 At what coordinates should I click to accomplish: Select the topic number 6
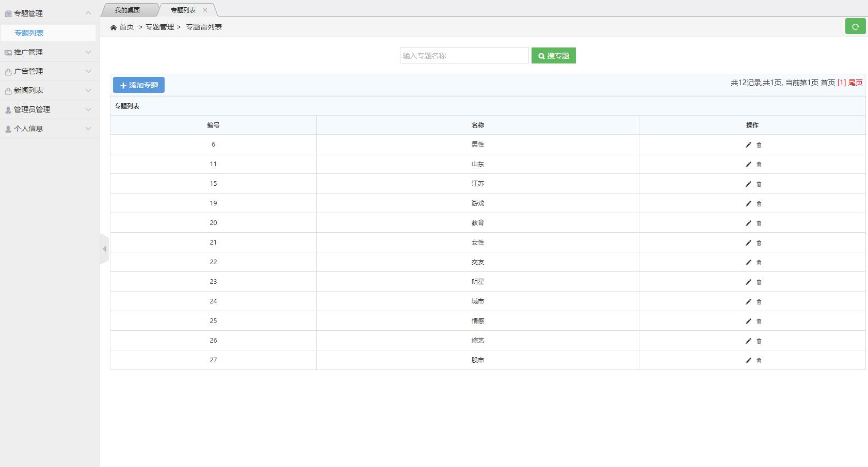[213, 144]
